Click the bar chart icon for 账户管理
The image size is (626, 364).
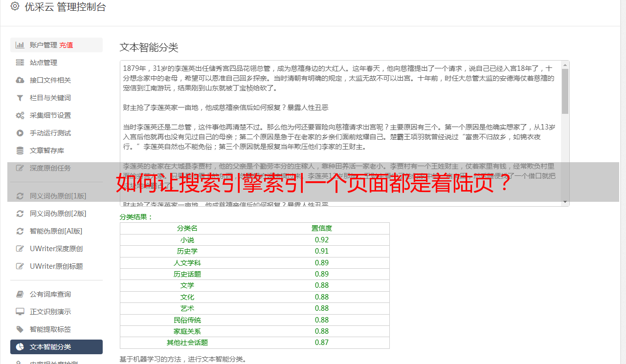tap(20, 45)
